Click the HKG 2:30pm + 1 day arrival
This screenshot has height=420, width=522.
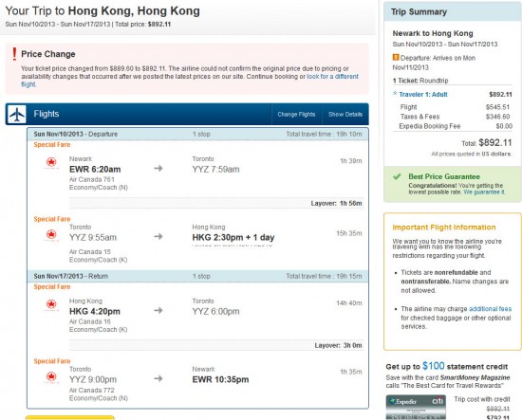pos(233,237)
